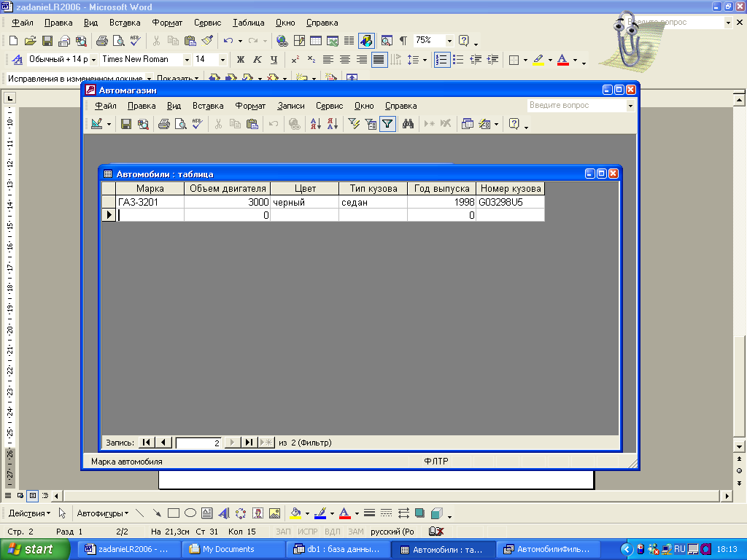Click the Format Painter brush in Word
This screenshot has height=560, width=747.
pos(207,41)
